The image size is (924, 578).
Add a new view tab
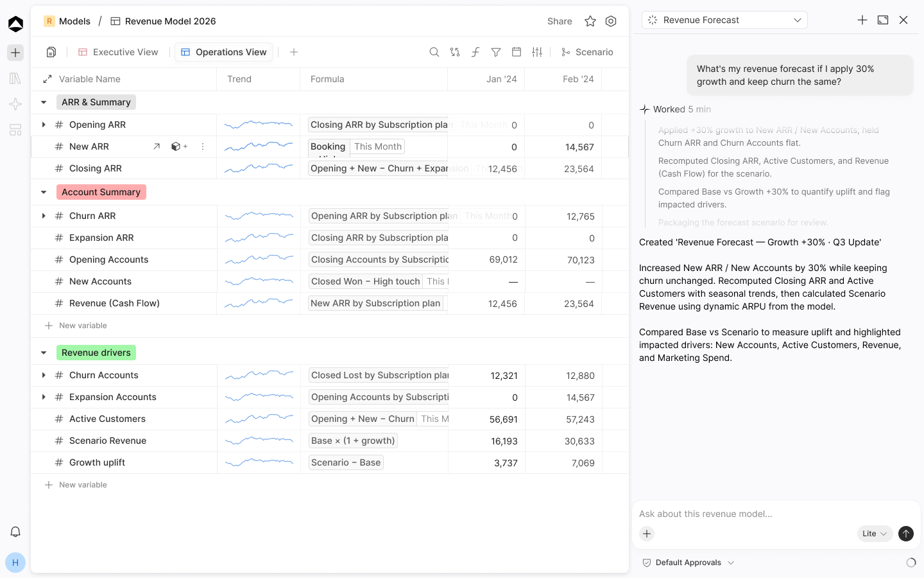(x=294, y=52)
